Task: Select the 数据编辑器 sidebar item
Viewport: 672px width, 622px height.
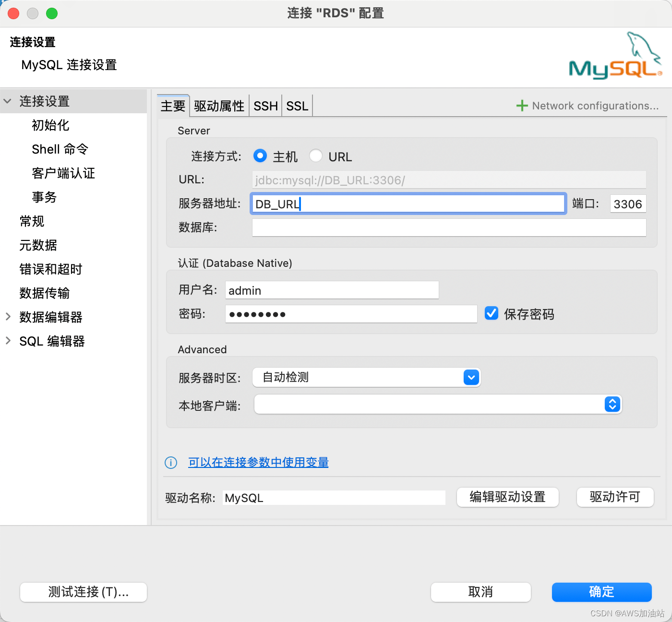Action: [x=50, y=317]
